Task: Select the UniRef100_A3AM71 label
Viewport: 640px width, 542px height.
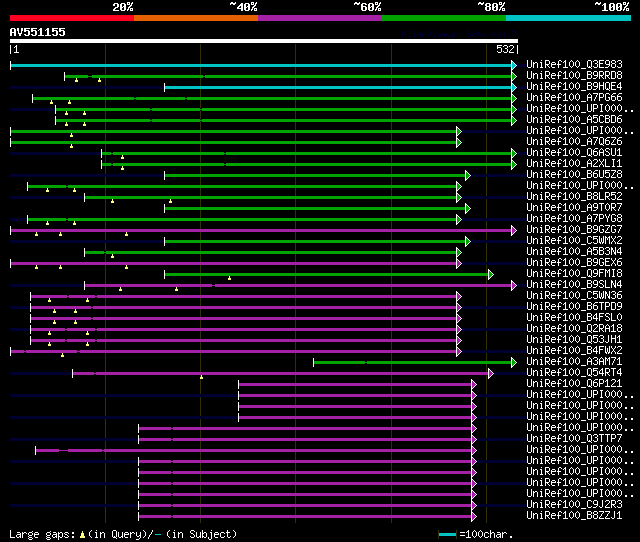Action: tap(574, 362)
